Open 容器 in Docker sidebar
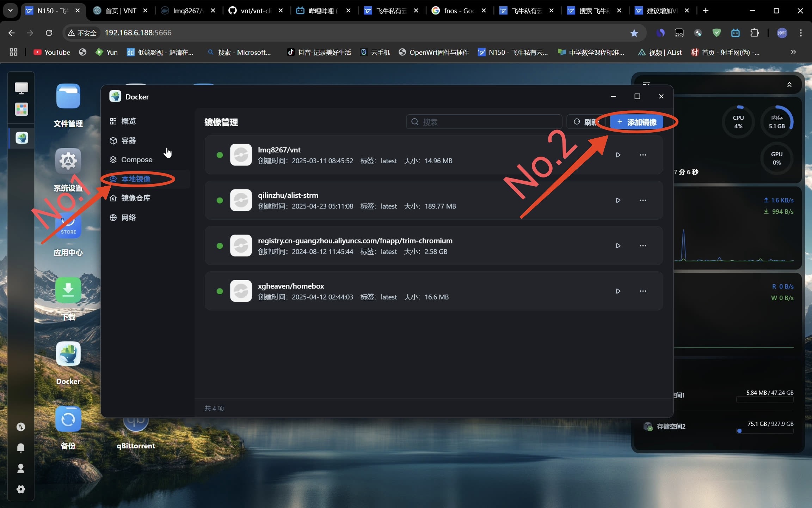 coord(147,140)
